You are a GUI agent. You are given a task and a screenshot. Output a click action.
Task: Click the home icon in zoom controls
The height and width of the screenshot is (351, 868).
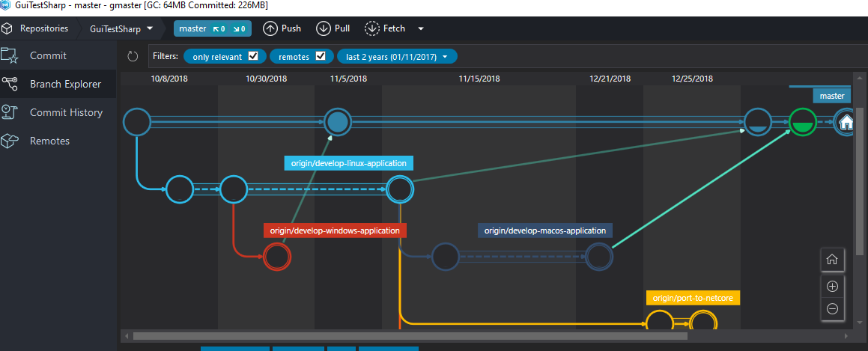pyautogui.click(x=832, y=260)
